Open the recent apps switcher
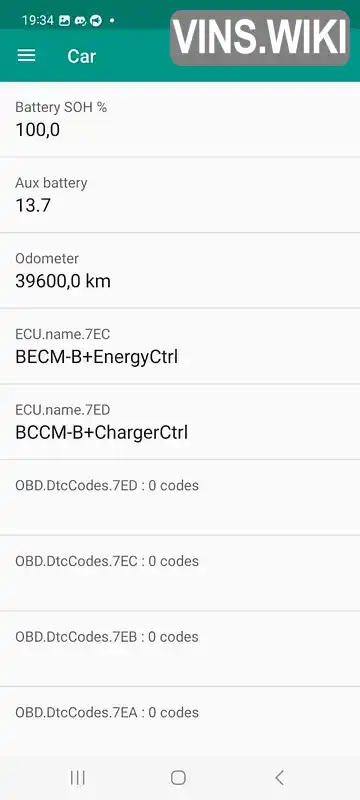The width and height of the screenshot is (360, 800). [78, 777]
